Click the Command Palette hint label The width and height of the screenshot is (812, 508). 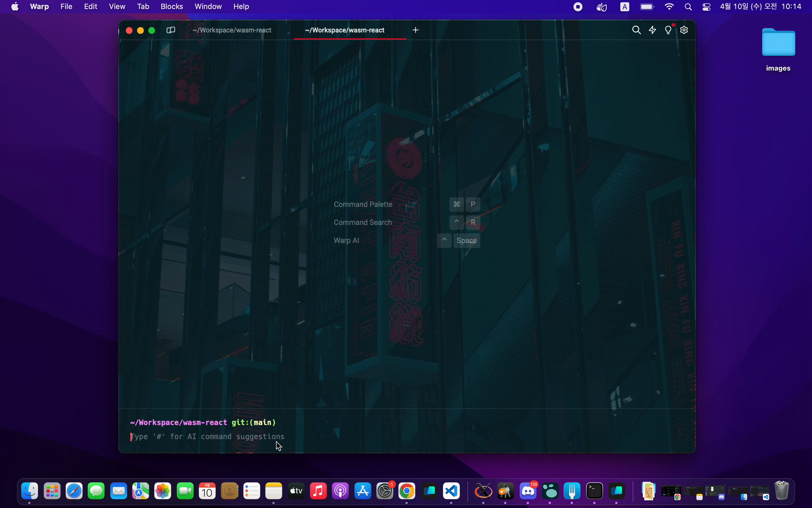(363, 204)
